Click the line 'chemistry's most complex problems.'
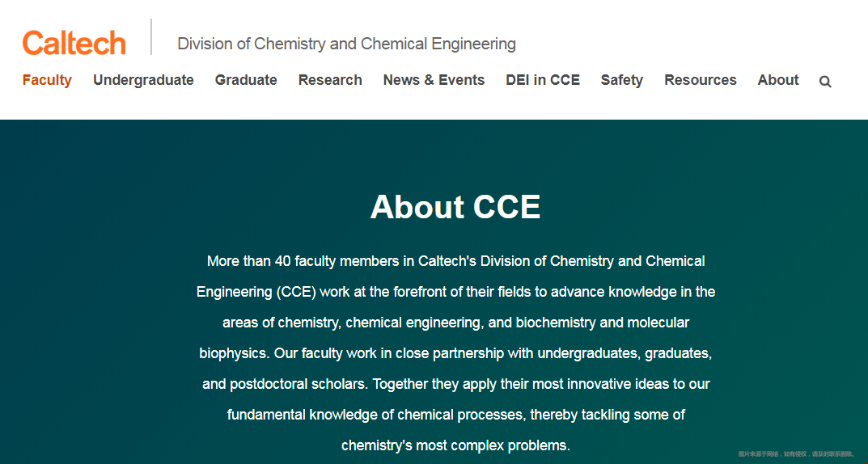868x464 pixels. [455, 445]
